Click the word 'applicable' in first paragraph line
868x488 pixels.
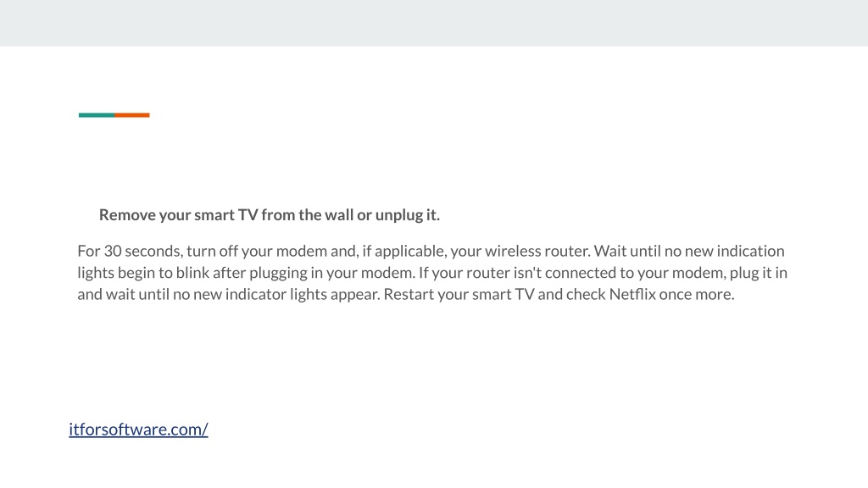[410, 251]
